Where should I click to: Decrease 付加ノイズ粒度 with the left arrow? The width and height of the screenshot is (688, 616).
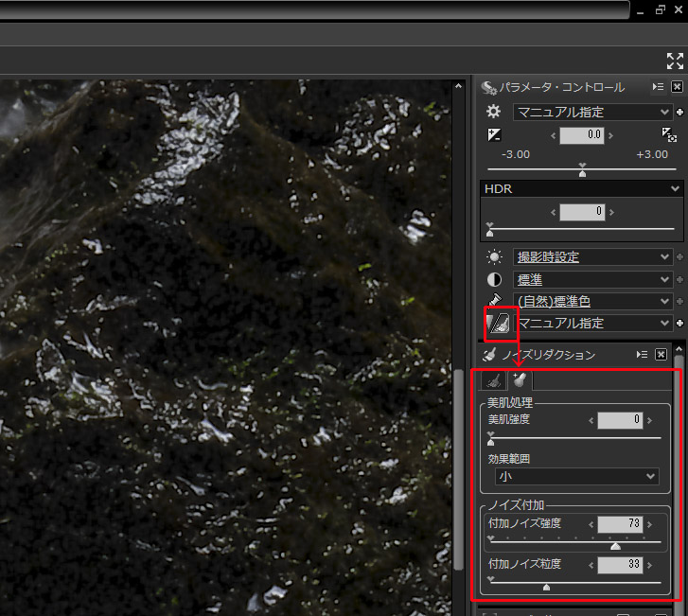(x=591, y=566)
